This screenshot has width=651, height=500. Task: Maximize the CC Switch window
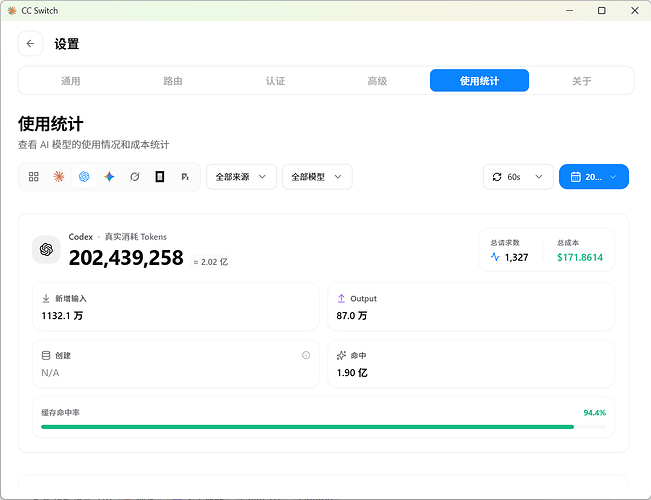click(602, 10)
